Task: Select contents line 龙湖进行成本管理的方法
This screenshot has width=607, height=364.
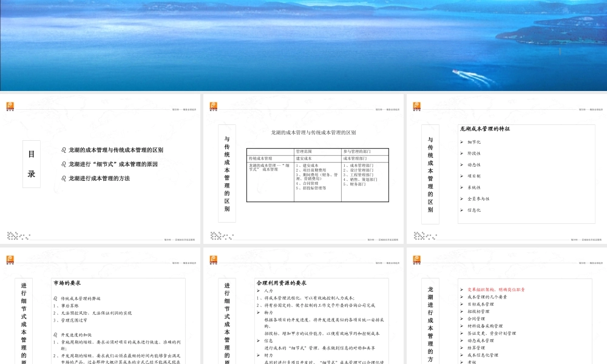Action: click(99, 178)
